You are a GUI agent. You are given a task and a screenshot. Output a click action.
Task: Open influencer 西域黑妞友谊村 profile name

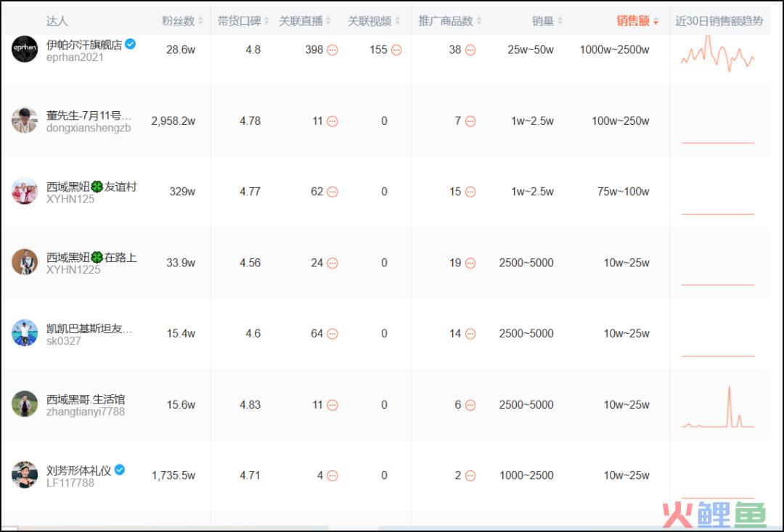click(x=91, y=187)
